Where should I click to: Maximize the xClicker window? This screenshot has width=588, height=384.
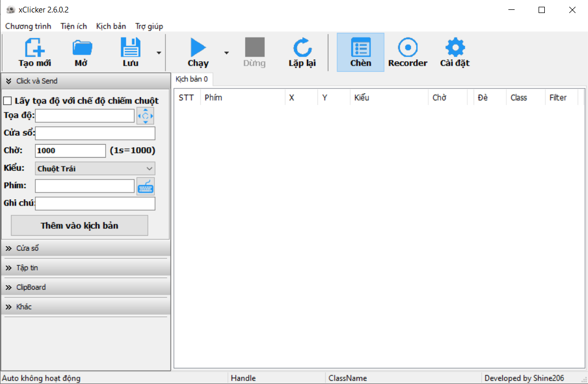pos(542,10)
